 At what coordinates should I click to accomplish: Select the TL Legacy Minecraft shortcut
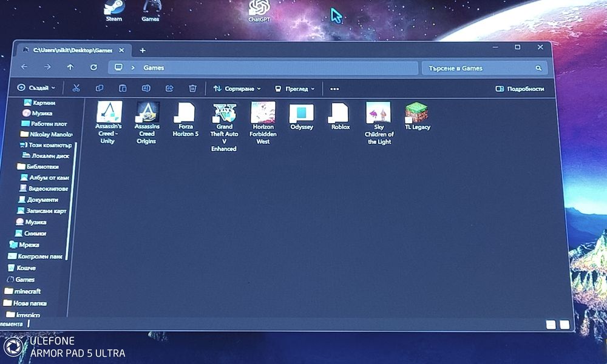pos(418,116)
